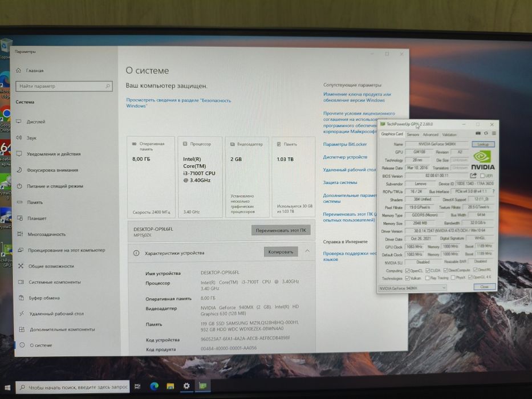
Task: Open the change product key (Изменение ключа продукта) link
Action: point(357,97)
